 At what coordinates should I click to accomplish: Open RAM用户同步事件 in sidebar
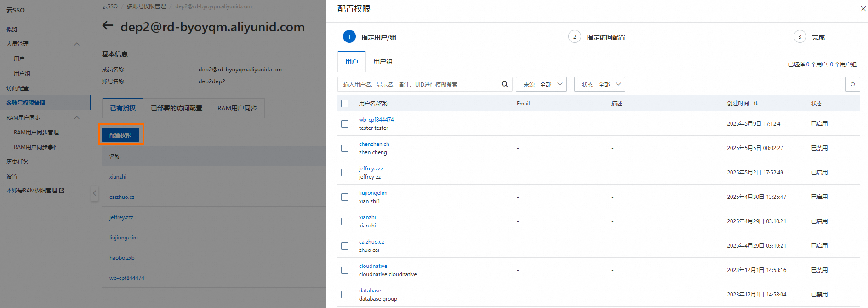point(36,147)
